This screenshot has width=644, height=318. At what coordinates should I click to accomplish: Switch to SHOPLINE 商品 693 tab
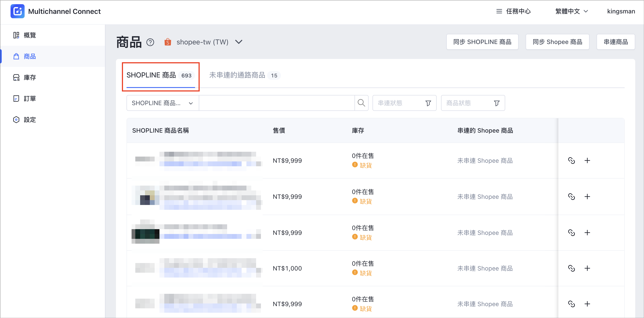(x=161, y=75)
